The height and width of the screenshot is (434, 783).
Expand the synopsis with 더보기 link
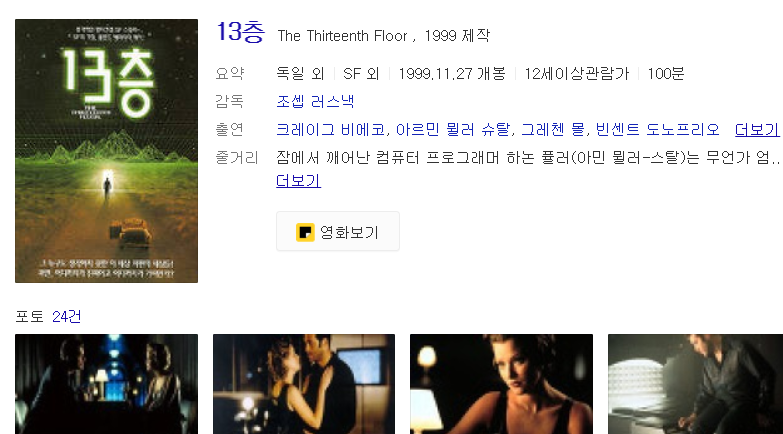298,181
